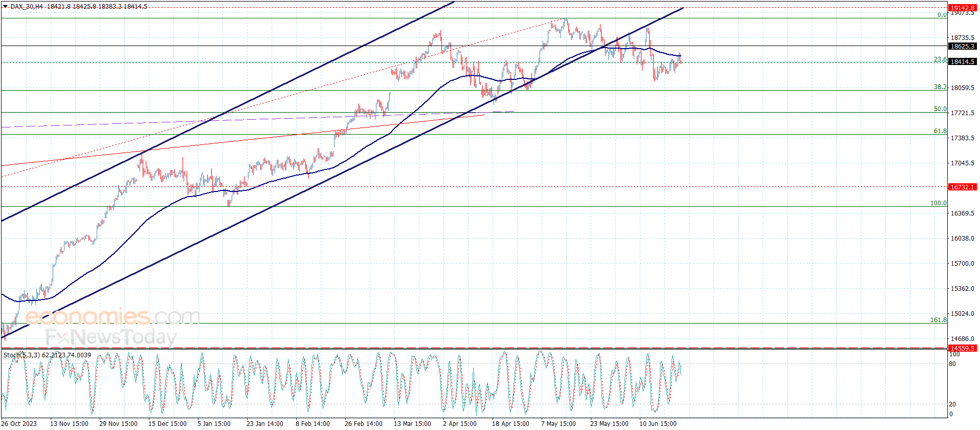Click the black 18625.3 price tag
The height and width of the screenshot is (430, 980).
[962, 46]
